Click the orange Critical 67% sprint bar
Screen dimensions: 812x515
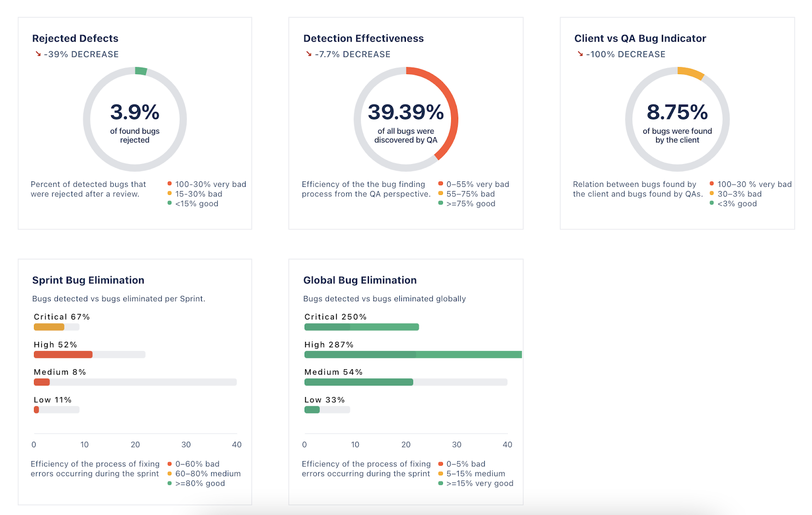point(49,327)
